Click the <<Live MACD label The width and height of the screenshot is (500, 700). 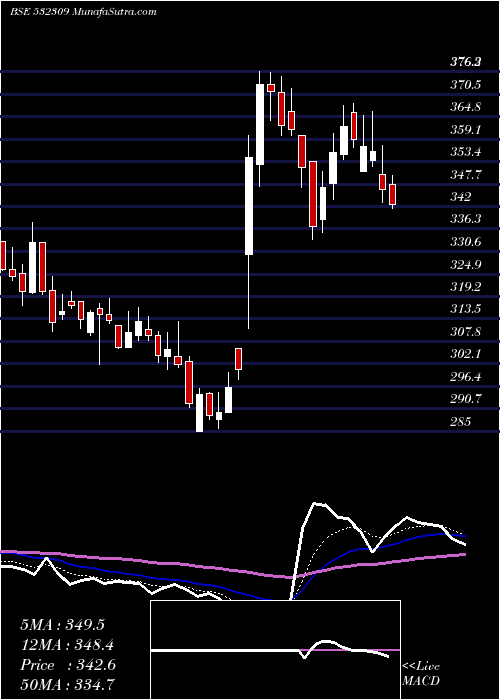pyautogui.click(x=421, y=674)
